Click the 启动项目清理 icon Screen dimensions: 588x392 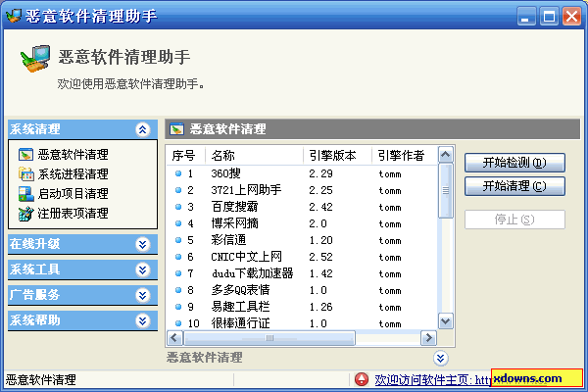25,194
